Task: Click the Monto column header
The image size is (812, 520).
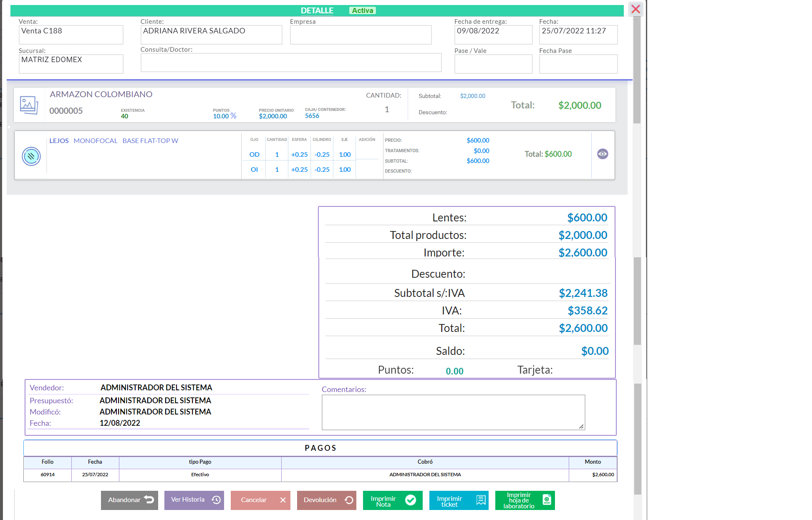Action: pyautogui.click(x=593, y=462)
